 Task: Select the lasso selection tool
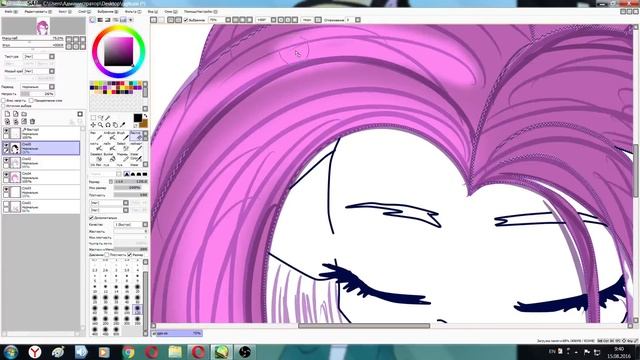(100, 118)
